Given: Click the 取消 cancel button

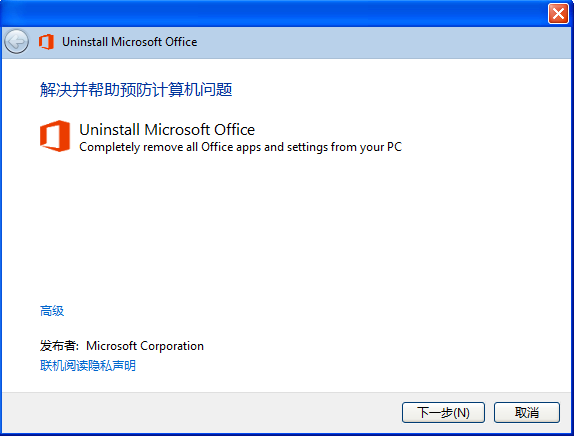Looking at the screenshot, I should (x=527, y=413).
